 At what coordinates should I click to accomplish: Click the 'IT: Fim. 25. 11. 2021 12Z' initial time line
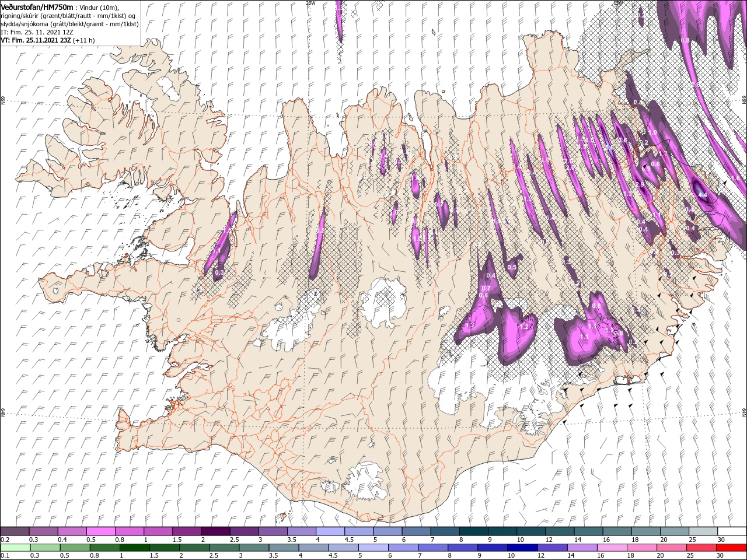pos(37,32)
